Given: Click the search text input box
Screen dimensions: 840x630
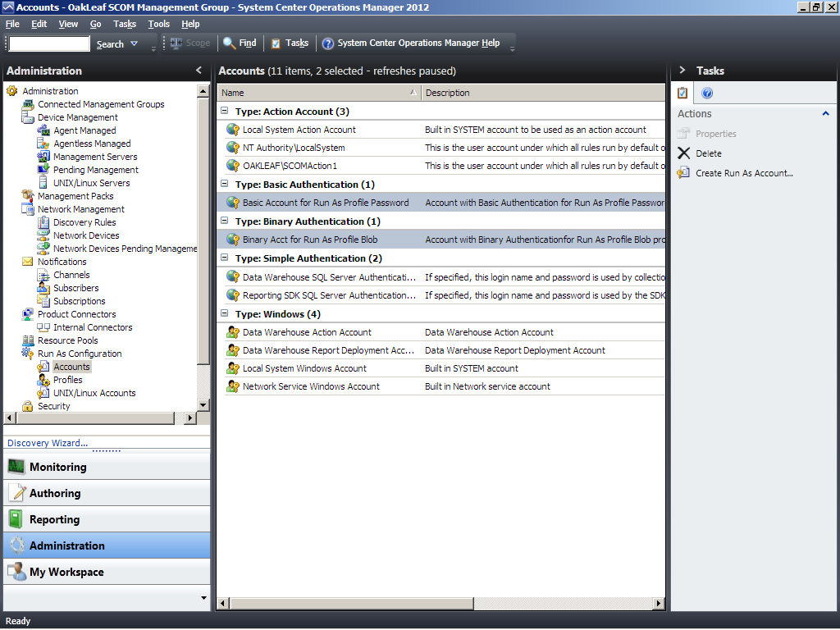Looking at the screenshot, I should 49,43.
